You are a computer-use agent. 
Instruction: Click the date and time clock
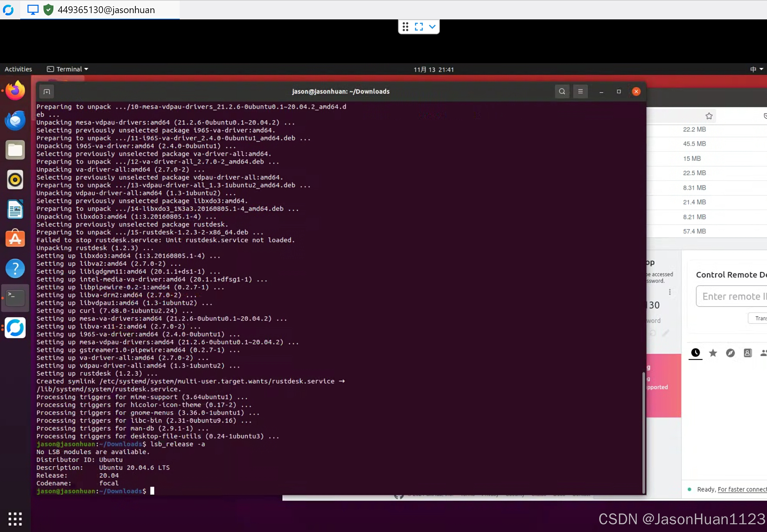pyautogui.click(x=434, y=69)
